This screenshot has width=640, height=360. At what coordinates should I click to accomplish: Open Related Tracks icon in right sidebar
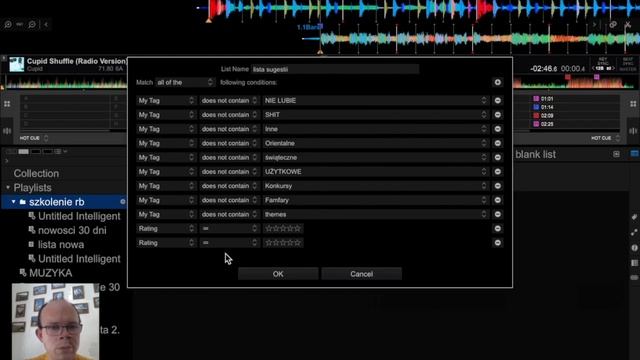634,232
